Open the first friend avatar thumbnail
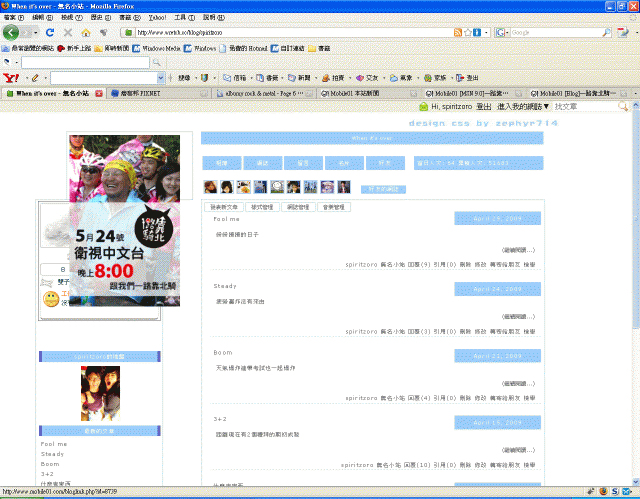Viewport: 640px width, 499px height. pyautogui.click(x=211, y=187)
